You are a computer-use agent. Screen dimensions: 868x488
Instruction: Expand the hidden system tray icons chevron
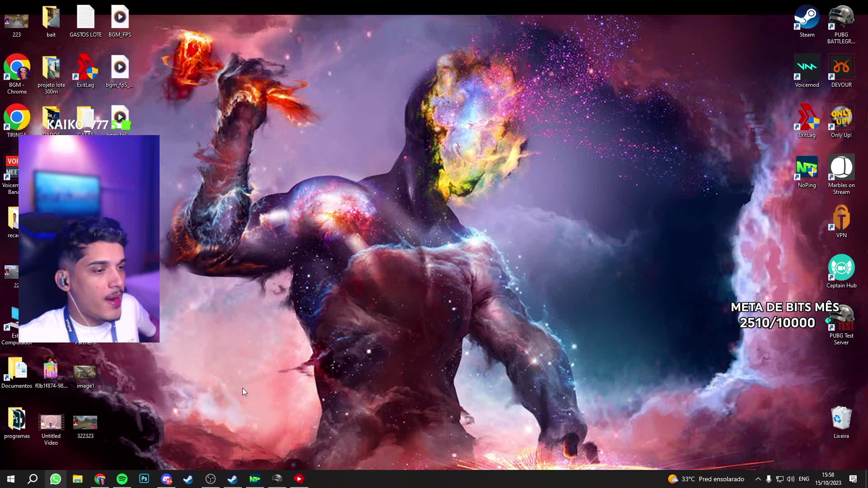pyautogui.click(x=758, y=479)
